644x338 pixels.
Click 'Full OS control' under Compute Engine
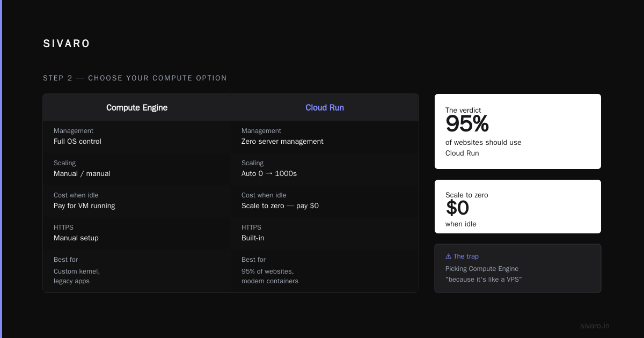pyautogui.click(x=77, y=142)
